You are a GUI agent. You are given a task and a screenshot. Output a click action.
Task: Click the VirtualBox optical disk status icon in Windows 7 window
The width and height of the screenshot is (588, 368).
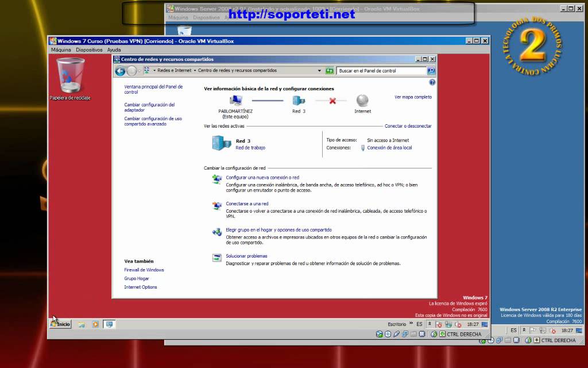point(388,334)
